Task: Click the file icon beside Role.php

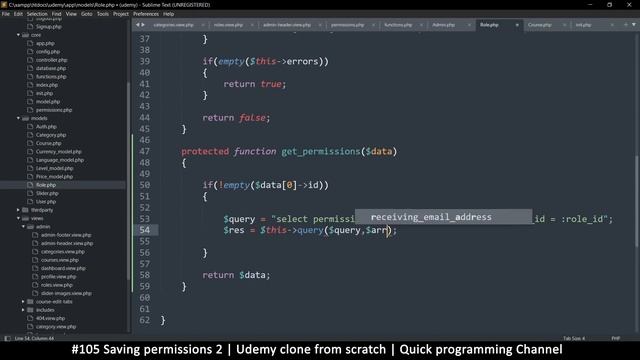Action: pos(30,185)
